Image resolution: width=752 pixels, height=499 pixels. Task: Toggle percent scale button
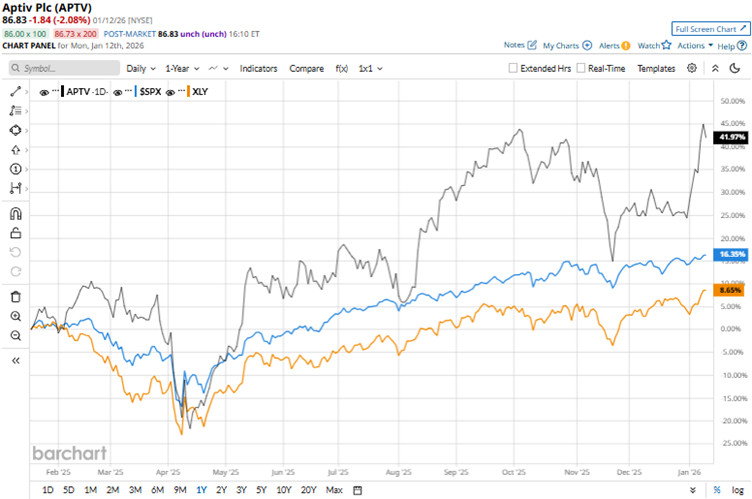click(717, 490)
